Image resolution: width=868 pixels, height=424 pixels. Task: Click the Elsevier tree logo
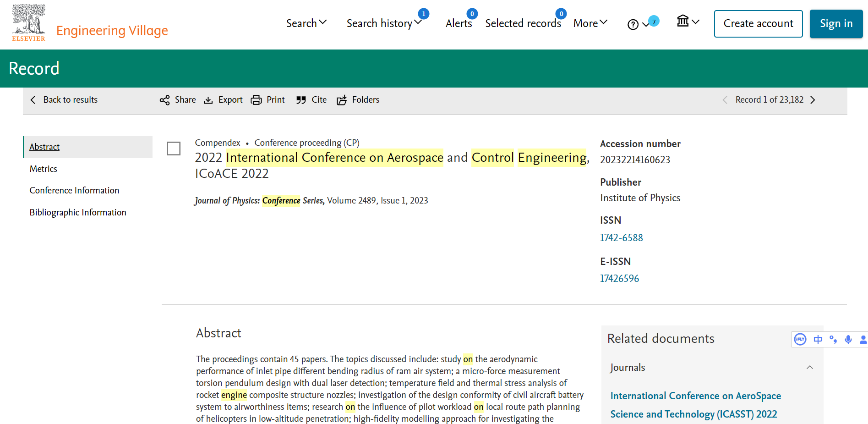[28, 23]
